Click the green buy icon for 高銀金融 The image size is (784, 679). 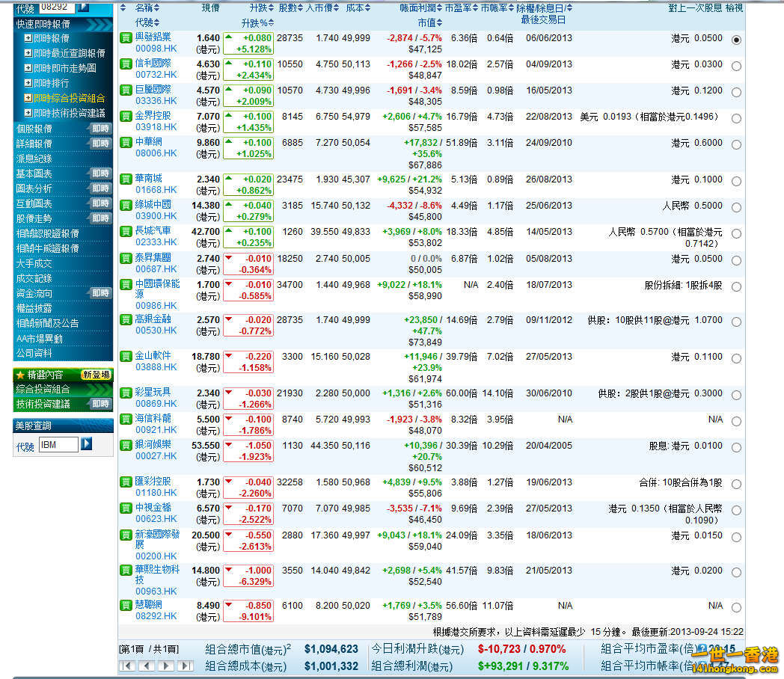tap(126, 320)
